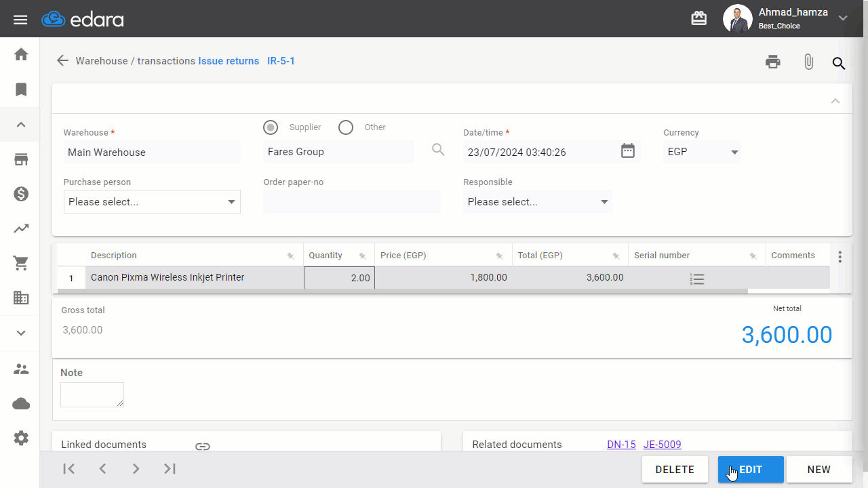Open the store icon in the sidebar
This screenshot has width=868, height=488.
click(21, 159)
